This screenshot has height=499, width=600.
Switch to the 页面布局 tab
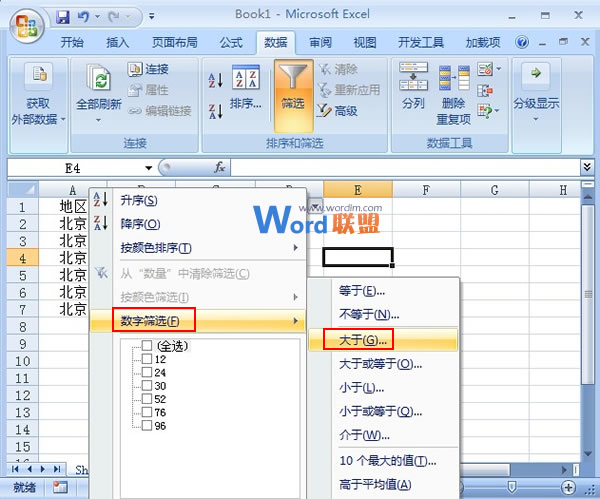[x=174, y=42]
